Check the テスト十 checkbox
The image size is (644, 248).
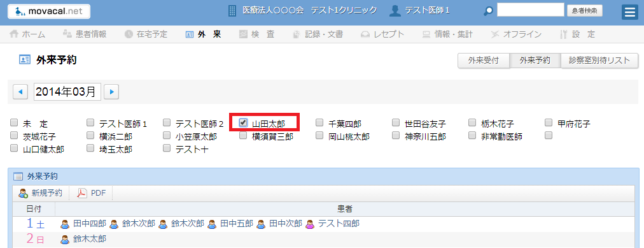[167, 148]
